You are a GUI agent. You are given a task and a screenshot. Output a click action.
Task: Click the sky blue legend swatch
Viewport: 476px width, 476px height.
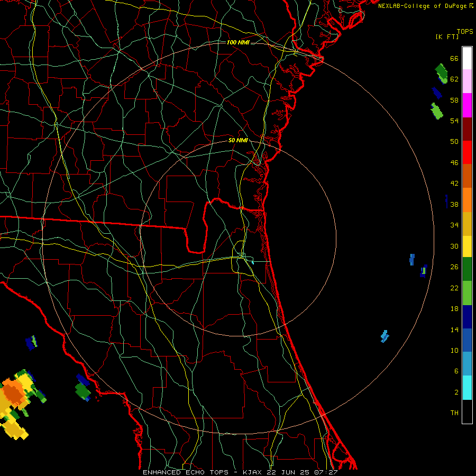(x=467, y=364)
